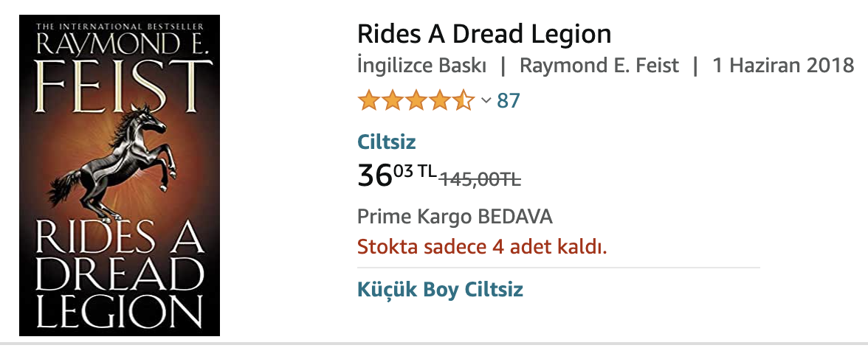The width and height of the screenshot is (868, 348).
Task: Click the first gold star in rating
Action: point(368,100)
